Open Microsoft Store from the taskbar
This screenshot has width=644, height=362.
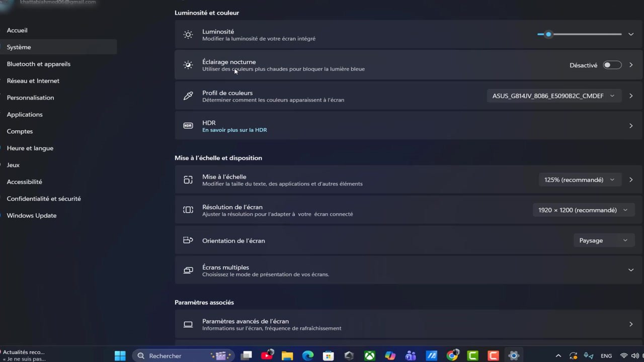tap(329, 355)
